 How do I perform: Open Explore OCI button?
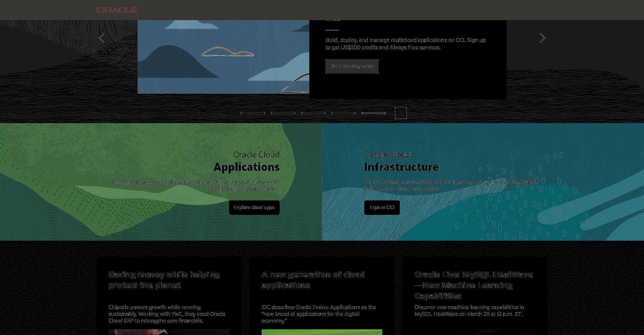pyautogui.click(x=382, y=207)
